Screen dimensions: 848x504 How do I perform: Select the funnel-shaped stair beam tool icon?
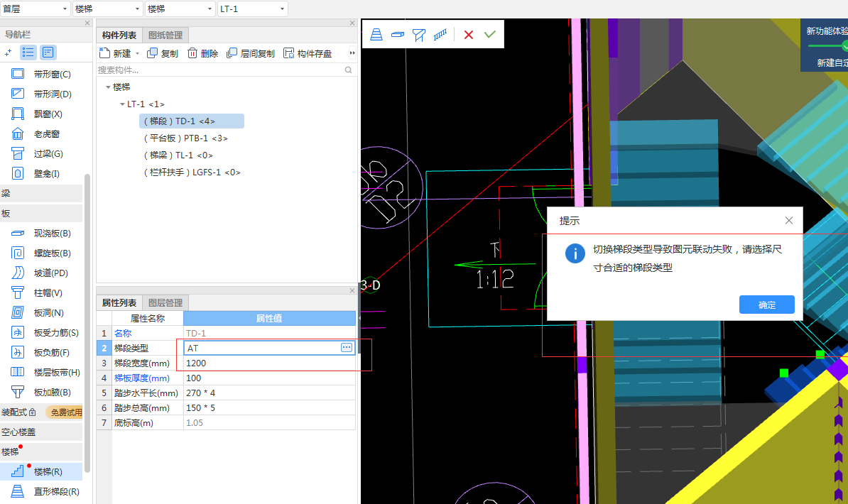click(418, 35)
